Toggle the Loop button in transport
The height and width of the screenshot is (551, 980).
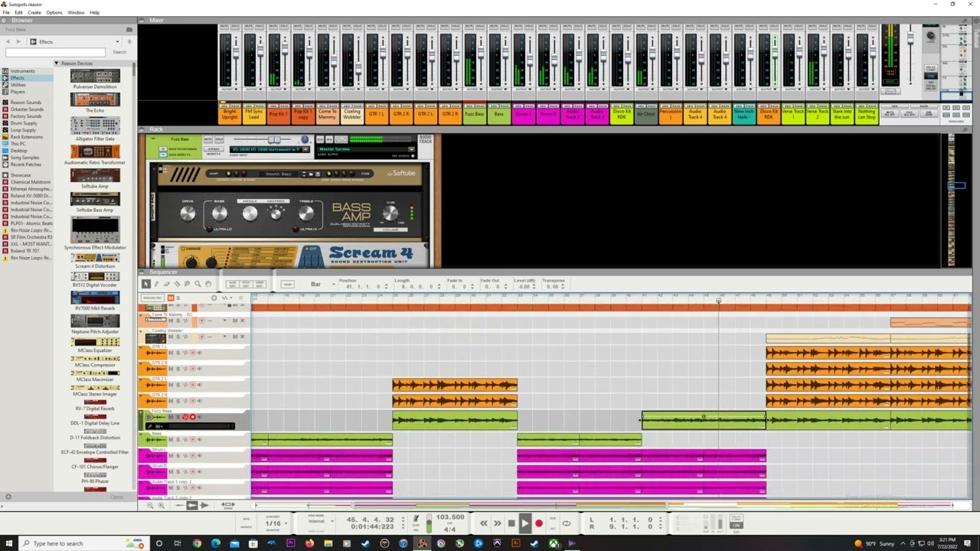click(567, 523)
